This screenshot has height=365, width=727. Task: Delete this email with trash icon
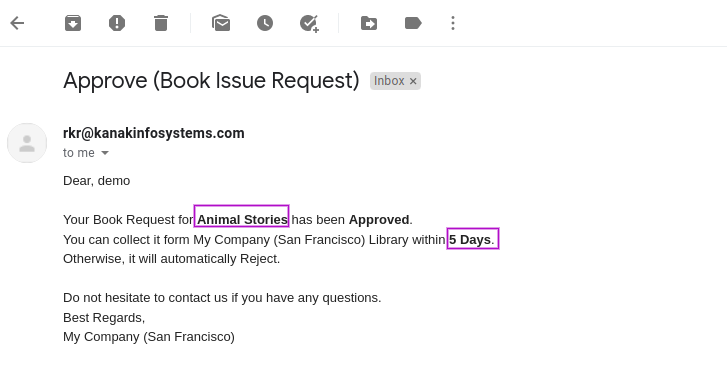point(161,23)
